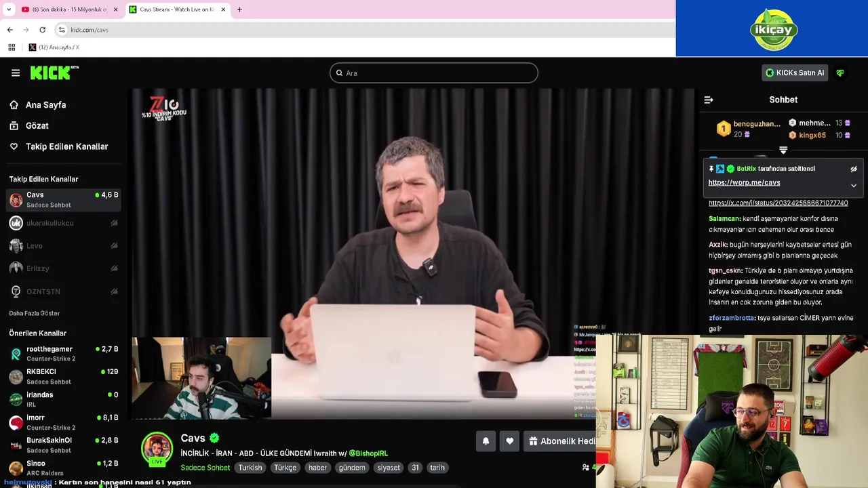Open Erlizzy channel in sidebar
This screenshot has width=868, height=488.
pos(64,268)
